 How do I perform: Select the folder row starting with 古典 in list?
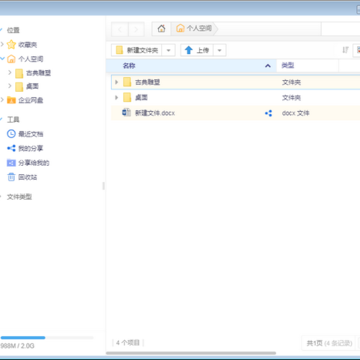point(235,82)
